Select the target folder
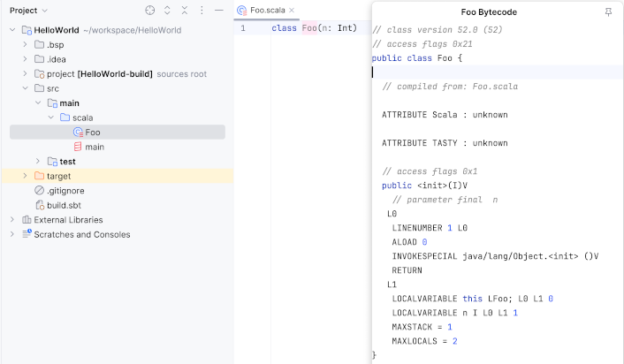The height and width of the screenshot is (364, 624). point(58,176)
